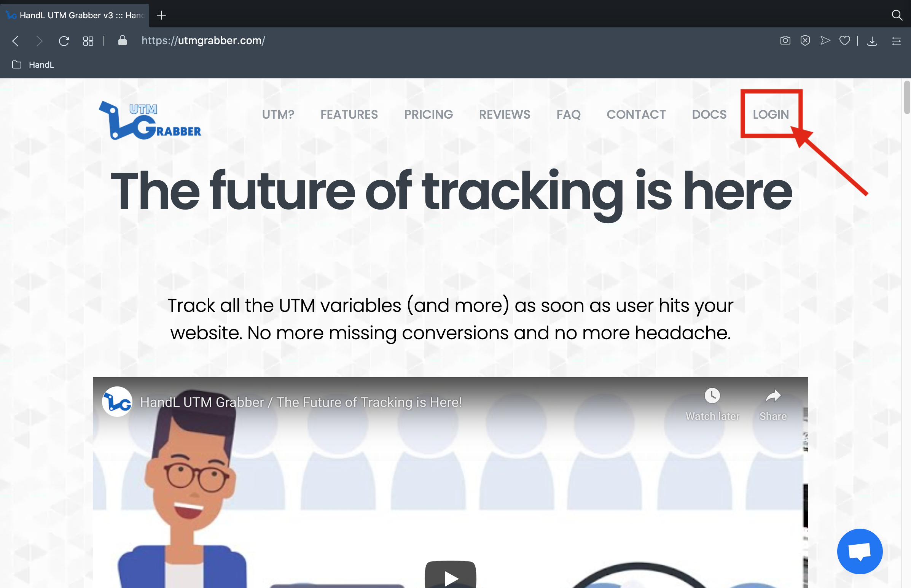Open a new tab with plus button
This screenshot has width=911, height=588.
pyautogui.click(x=161, y=15)
